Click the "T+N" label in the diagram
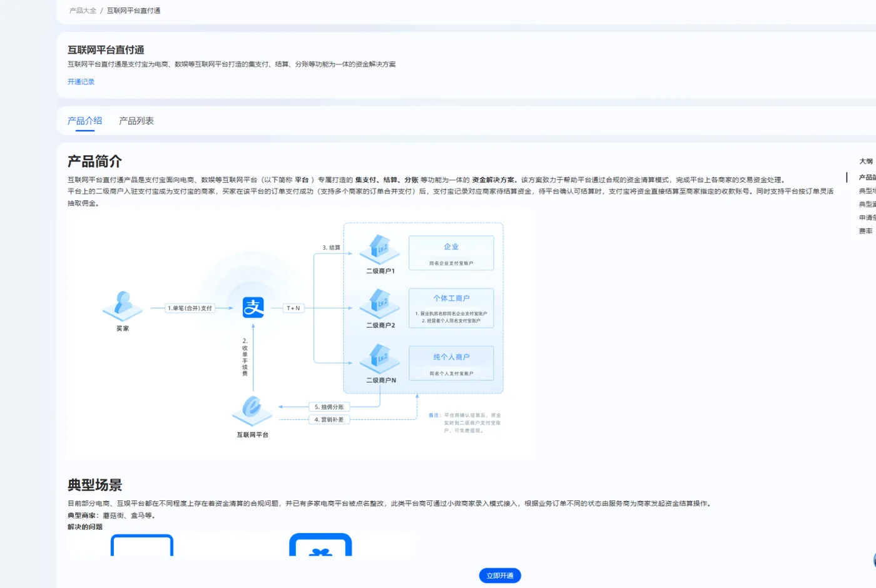The width and height of the screenshot is (876, 588). click(x=293, y=308)
